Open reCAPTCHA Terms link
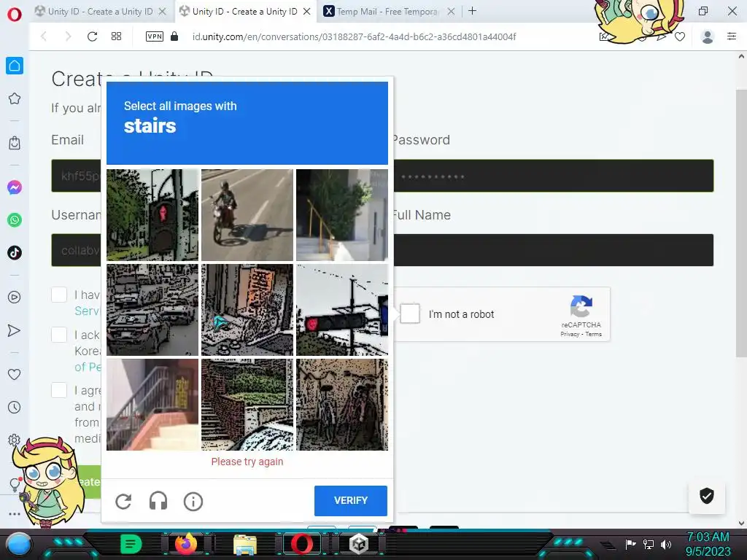The image size is (747, 560). click(x=594, y=334)
